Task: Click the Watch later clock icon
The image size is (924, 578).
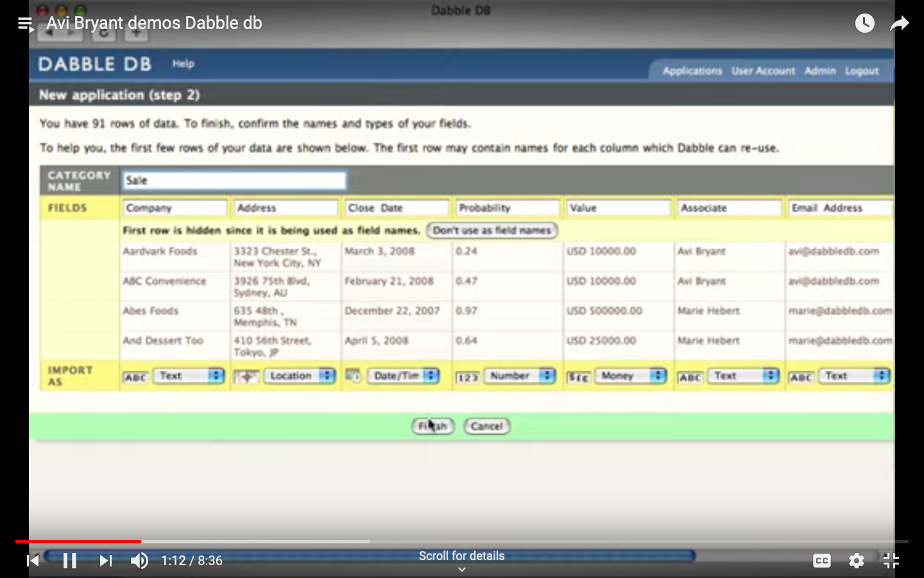Action: 865,24
